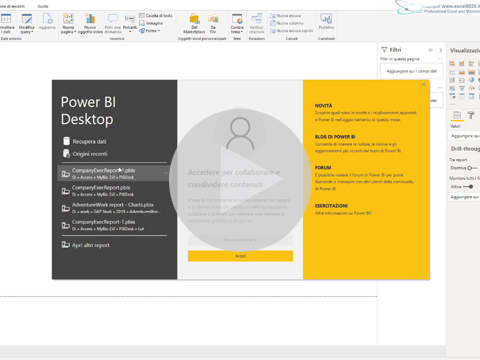Viewport: 480px width, 360px height.
Task: Open the NOVITÀ link
Action: (323, 105)
